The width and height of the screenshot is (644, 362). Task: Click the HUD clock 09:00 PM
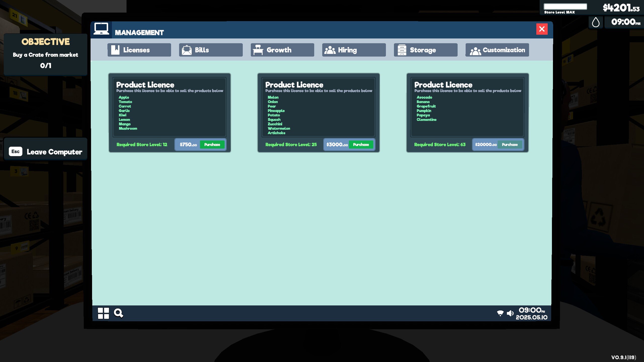point(626,22)
